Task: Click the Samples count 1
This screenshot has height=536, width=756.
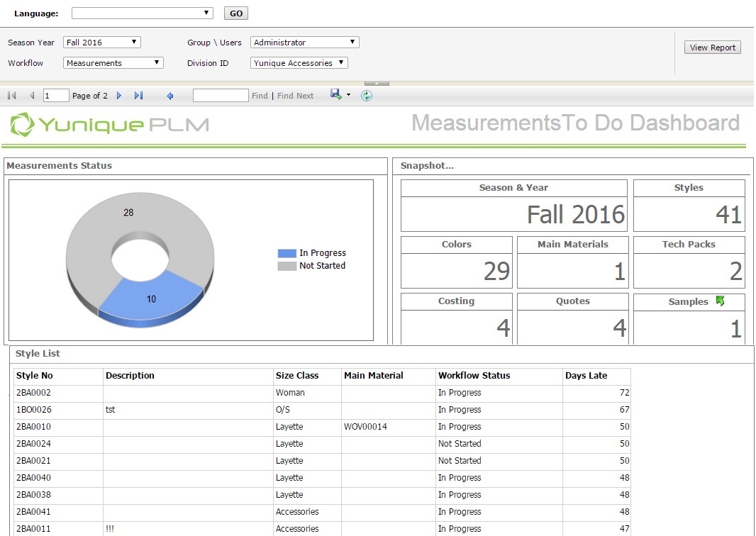Action: tap(735, 329)
